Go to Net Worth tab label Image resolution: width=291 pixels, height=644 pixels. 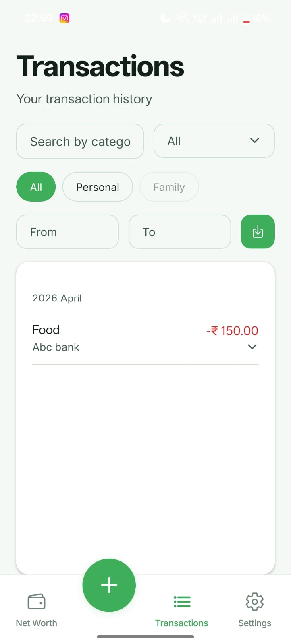[36, 623]
